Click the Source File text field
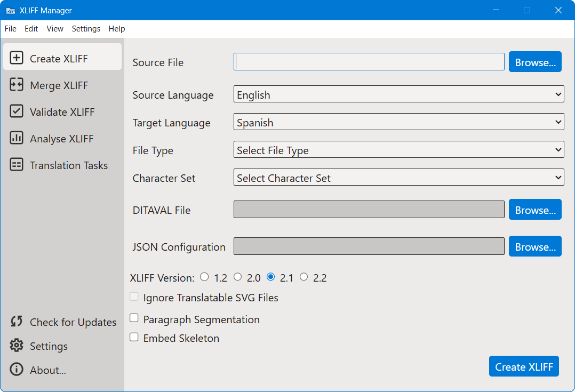Image resolution: width=575 pixels, height=392 pixels. tap(369, 62)
